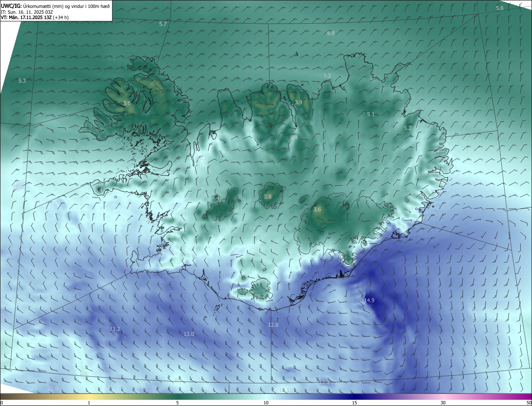This screenshot has height=406, width=532.
Task: Click the 11.6 value label
Action: (53, 388)
